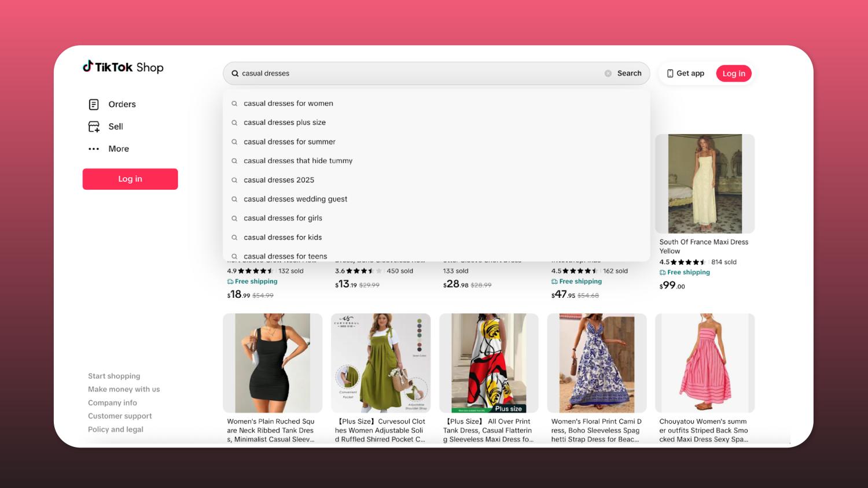Click the phone icon beside Get app
The height and width of the screenshot is (488, 868).
670,73
